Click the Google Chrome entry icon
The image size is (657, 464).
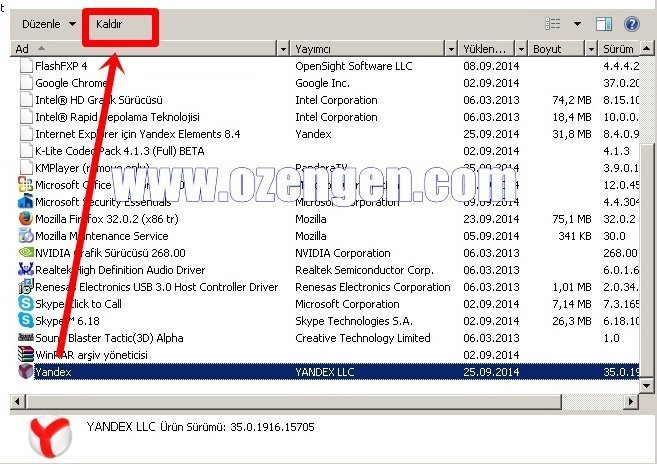[x=26, y=83]
